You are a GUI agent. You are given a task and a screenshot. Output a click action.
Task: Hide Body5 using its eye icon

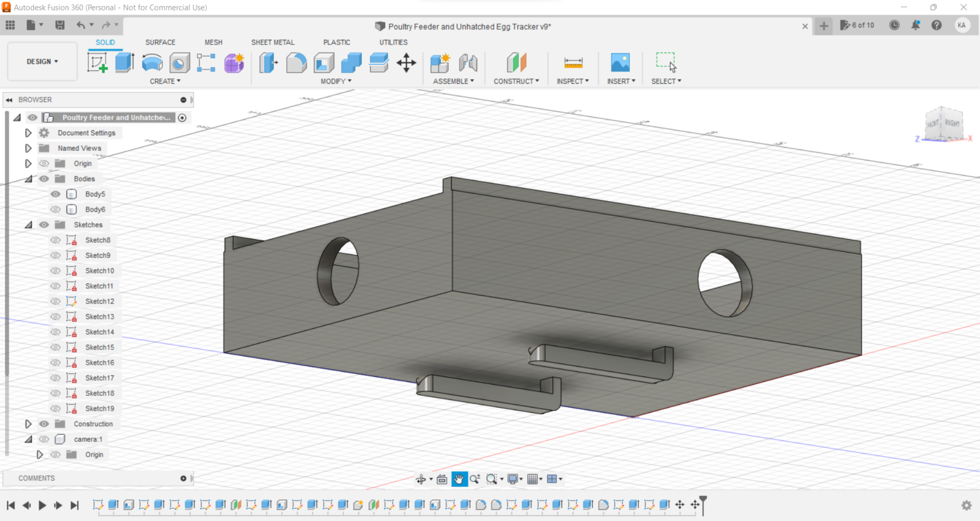(x=56, y=194)
